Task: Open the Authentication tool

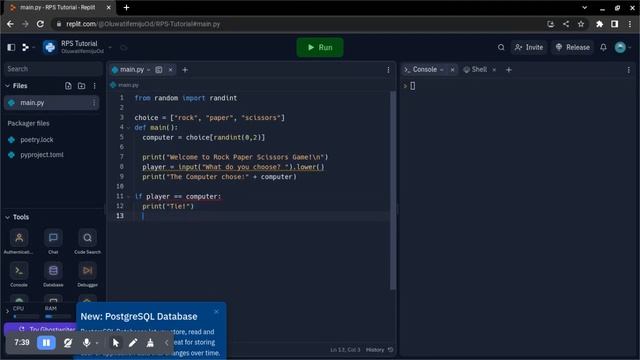Action: click(x=19, y=242)
